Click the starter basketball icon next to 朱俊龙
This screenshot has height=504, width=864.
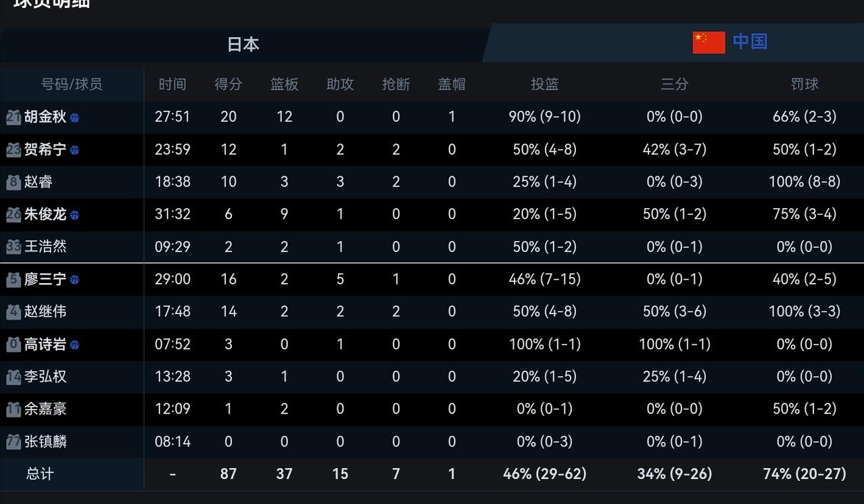[74, 215]
